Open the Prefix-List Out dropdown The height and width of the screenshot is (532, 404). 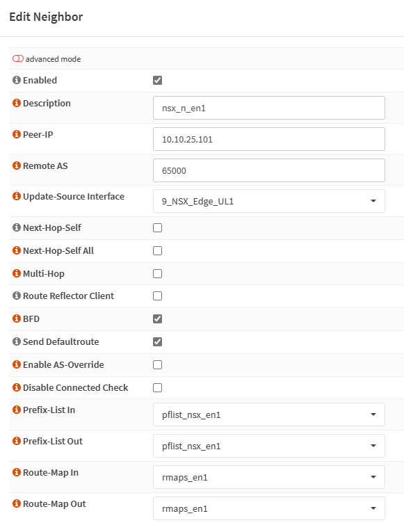(269, 446)
